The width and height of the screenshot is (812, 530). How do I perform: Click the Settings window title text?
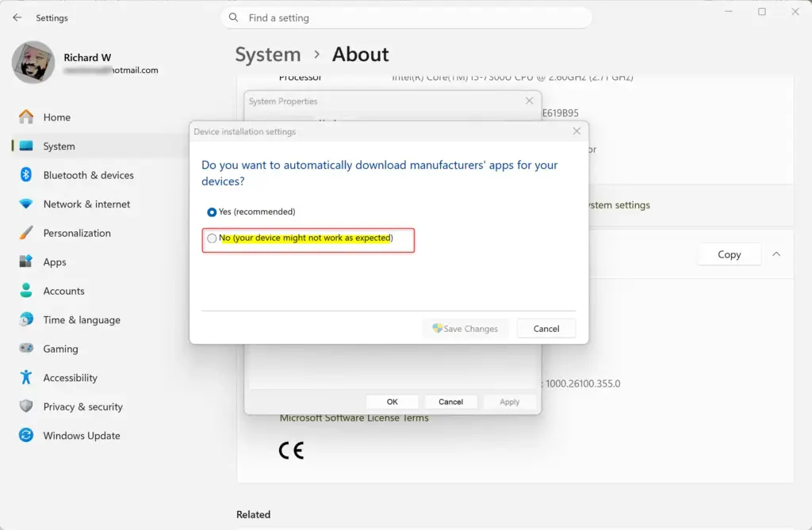[52, 17]
